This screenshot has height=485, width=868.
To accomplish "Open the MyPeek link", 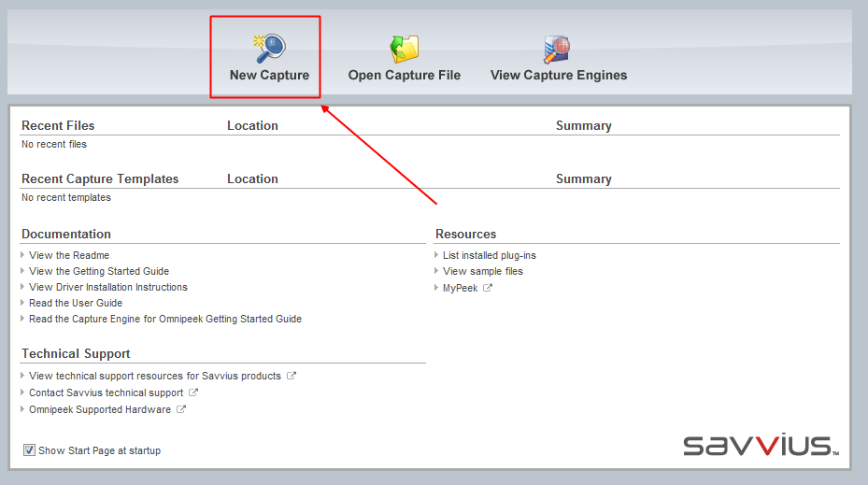I will click(x=460, y=288).
